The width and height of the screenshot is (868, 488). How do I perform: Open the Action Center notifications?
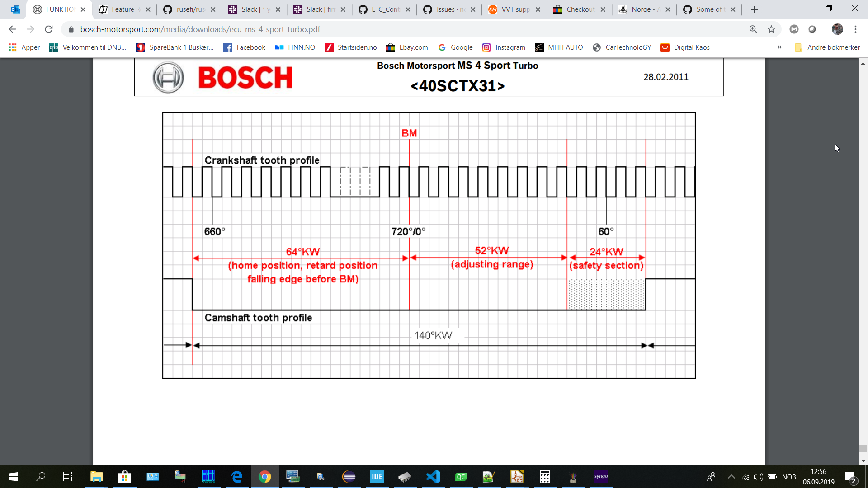coord(850,477)
